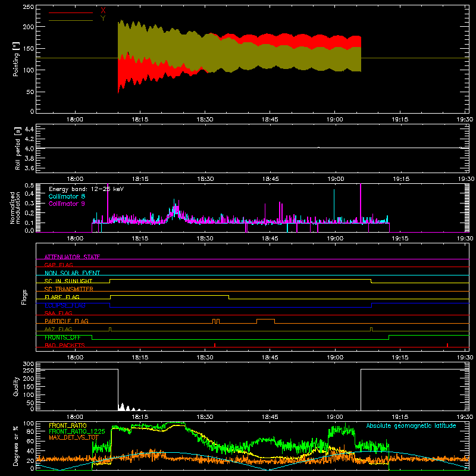Click the 19:30 time label under Quality plot
476x476 pixels.
[x=465, y=417]
